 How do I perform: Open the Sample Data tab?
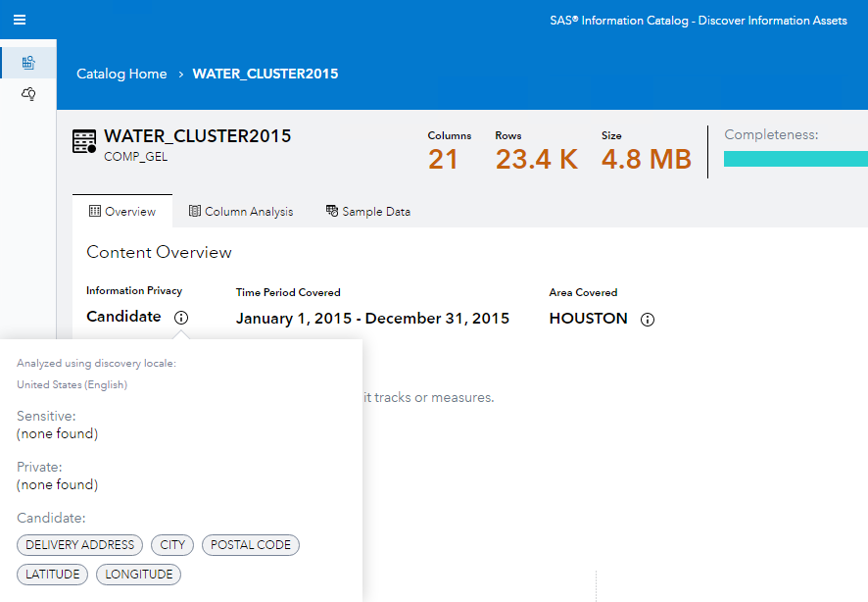[368, 212]
